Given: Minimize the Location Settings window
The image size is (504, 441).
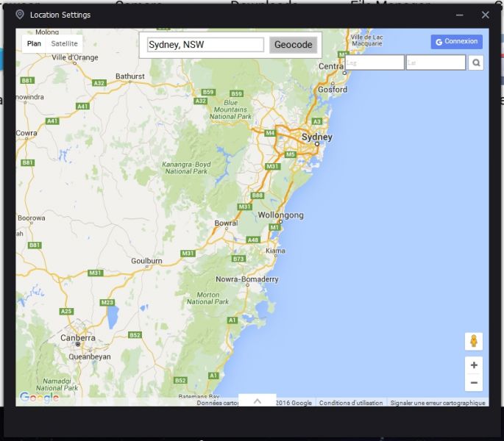Looking at the screenshot, I should (x=459, y=15).
